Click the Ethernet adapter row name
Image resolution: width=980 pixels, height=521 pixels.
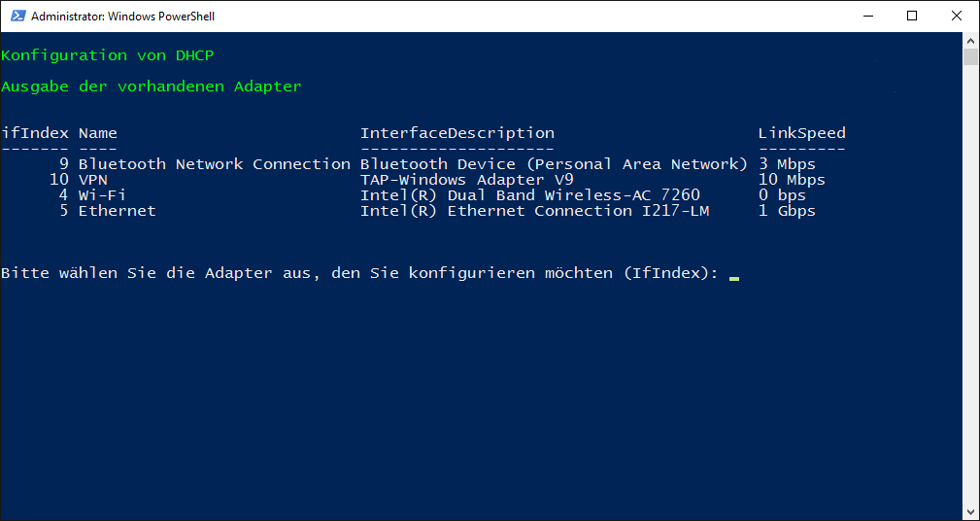117,211
